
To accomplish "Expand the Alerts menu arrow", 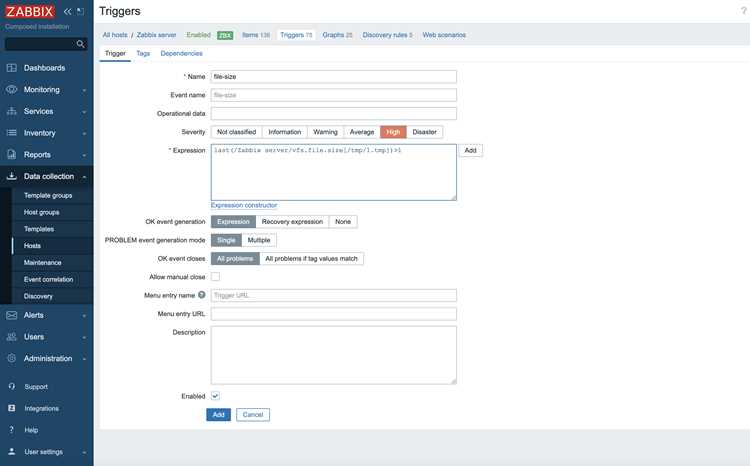I will (84, 316).
